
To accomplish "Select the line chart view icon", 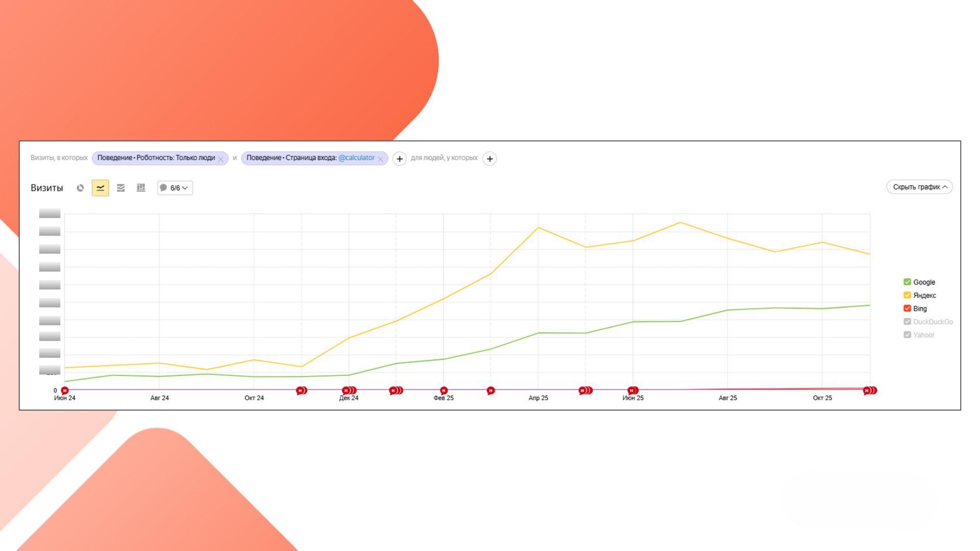I will click(x=100, y=188).
